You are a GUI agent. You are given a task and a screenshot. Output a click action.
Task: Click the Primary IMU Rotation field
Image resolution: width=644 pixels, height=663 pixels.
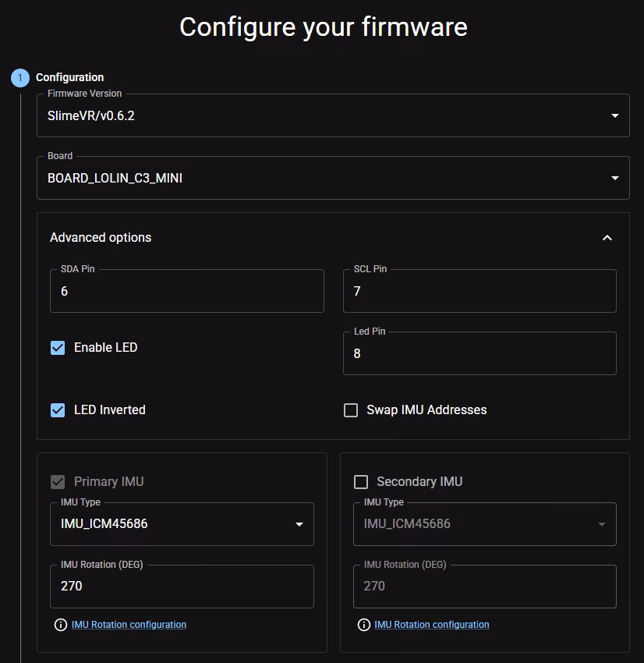tap(182, 587)
